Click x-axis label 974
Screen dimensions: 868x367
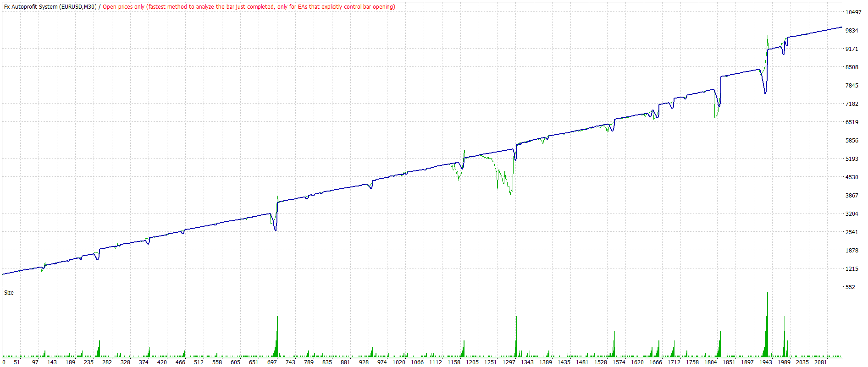[382, 362]
